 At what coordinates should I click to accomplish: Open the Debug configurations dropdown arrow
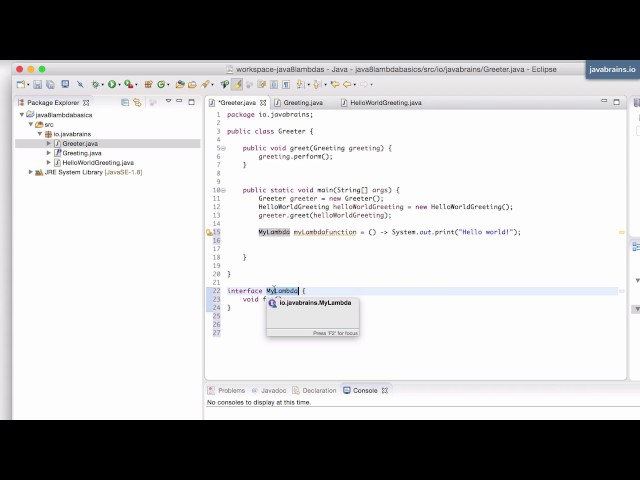coord(102,85)
